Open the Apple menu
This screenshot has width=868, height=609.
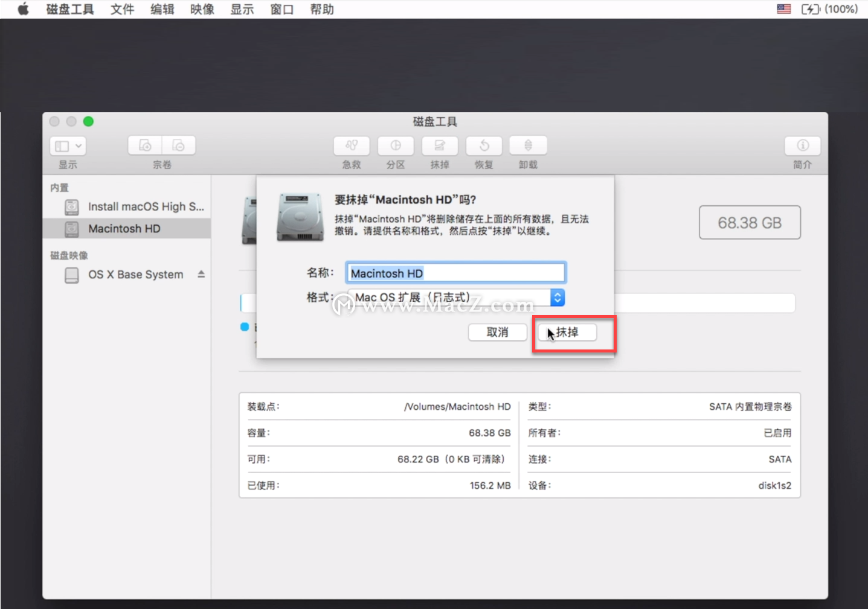coord(23,9)
